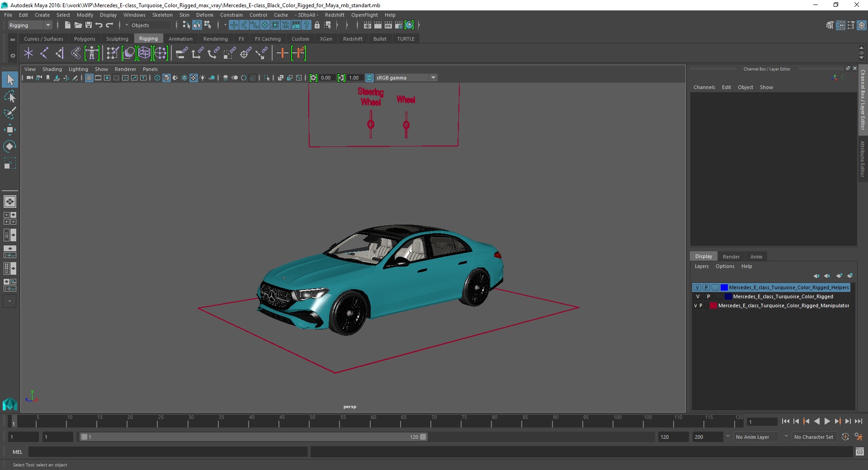Image resolution: width=868 pixels, height=470 pixels.
Task: Open animation preferences running-figure icon
Action: pyautogui.click(x=859, y=437)
